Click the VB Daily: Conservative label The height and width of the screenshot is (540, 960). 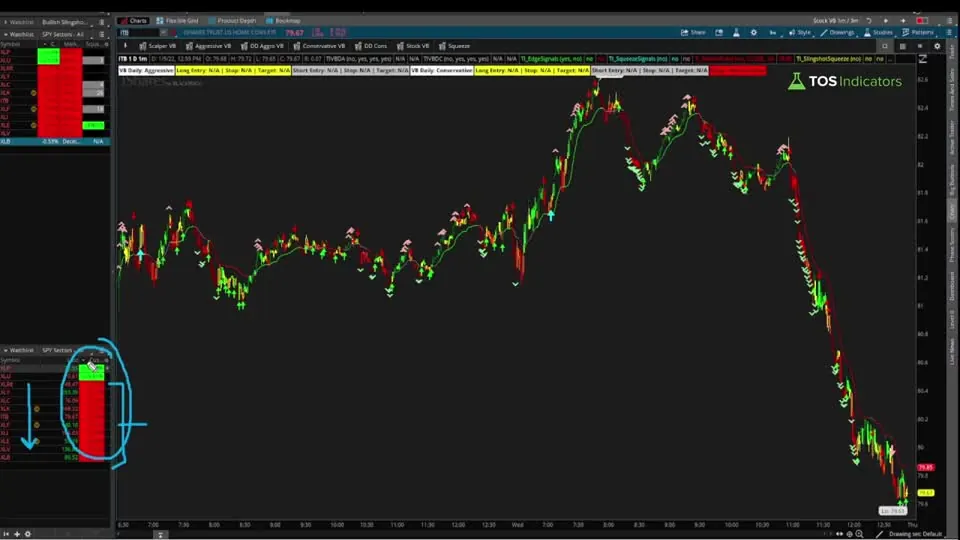(x=442, y=70)
